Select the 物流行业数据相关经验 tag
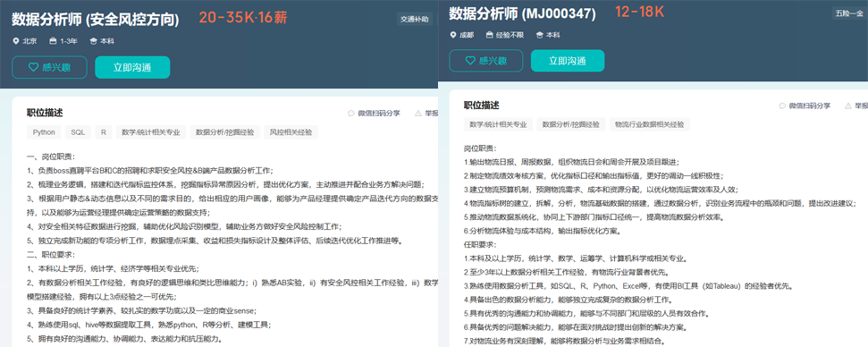This screenshot has height=347, width=868. click(x=650, y=124)
